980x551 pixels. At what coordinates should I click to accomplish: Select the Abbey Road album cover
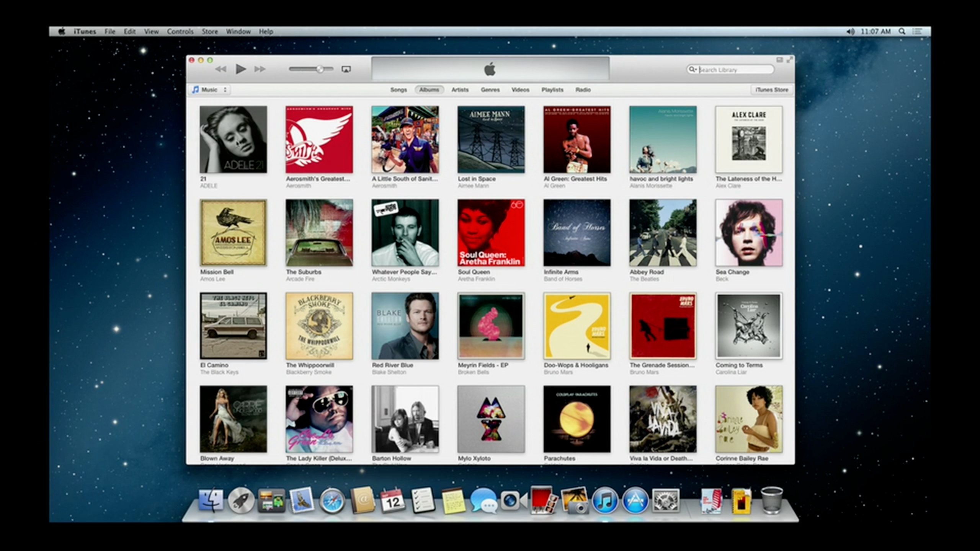(x=663, y=233)
